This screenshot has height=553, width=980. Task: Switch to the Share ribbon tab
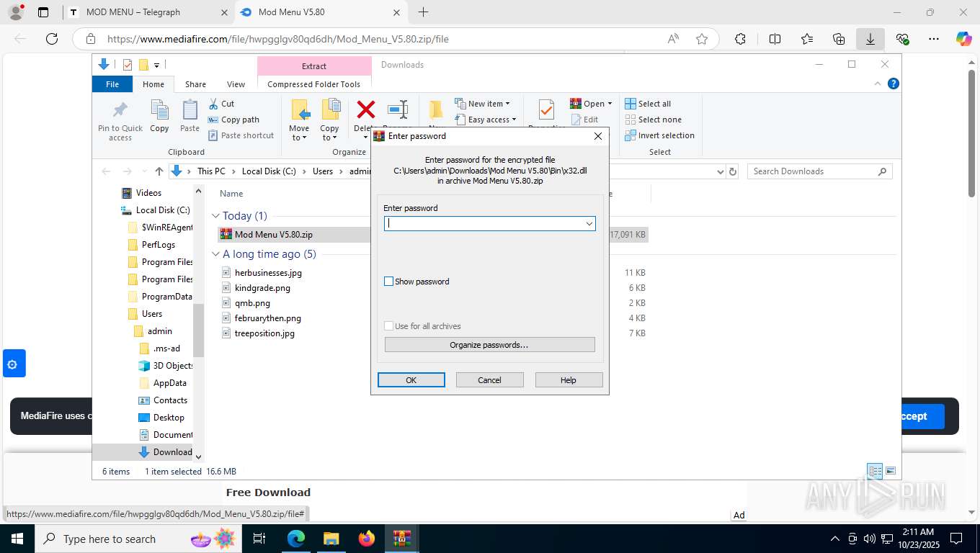click(x=195, y=84)
